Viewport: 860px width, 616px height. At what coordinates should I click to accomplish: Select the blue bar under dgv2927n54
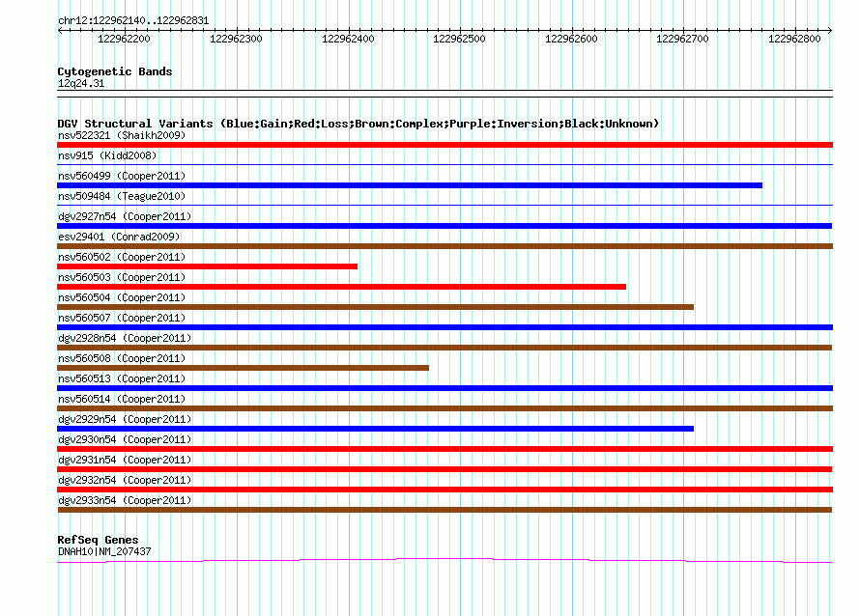(444, 226)
